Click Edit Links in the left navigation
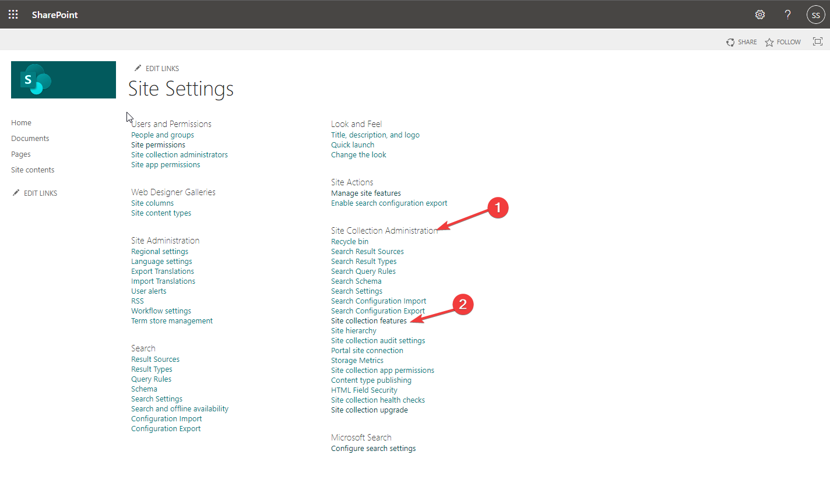830x504 pixels. [35, 193]
